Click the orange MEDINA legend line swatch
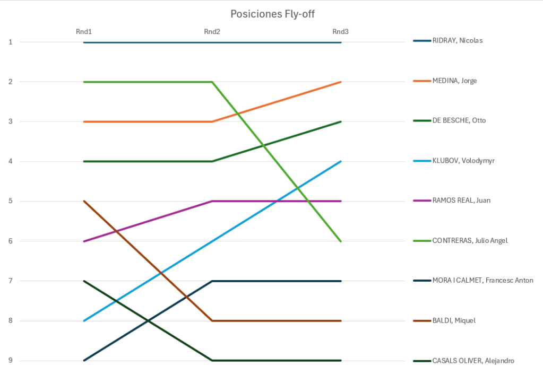 point(421,81)
